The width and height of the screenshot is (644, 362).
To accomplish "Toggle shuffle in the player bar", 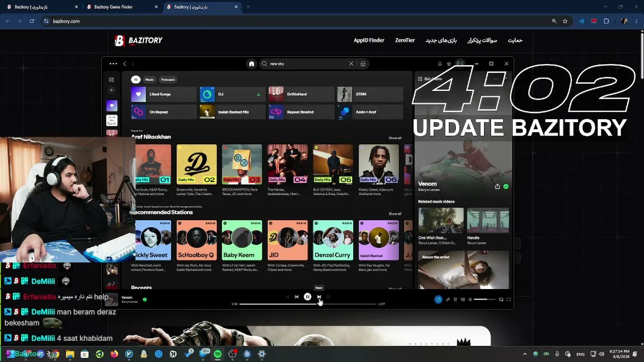I will coord(287,297).
